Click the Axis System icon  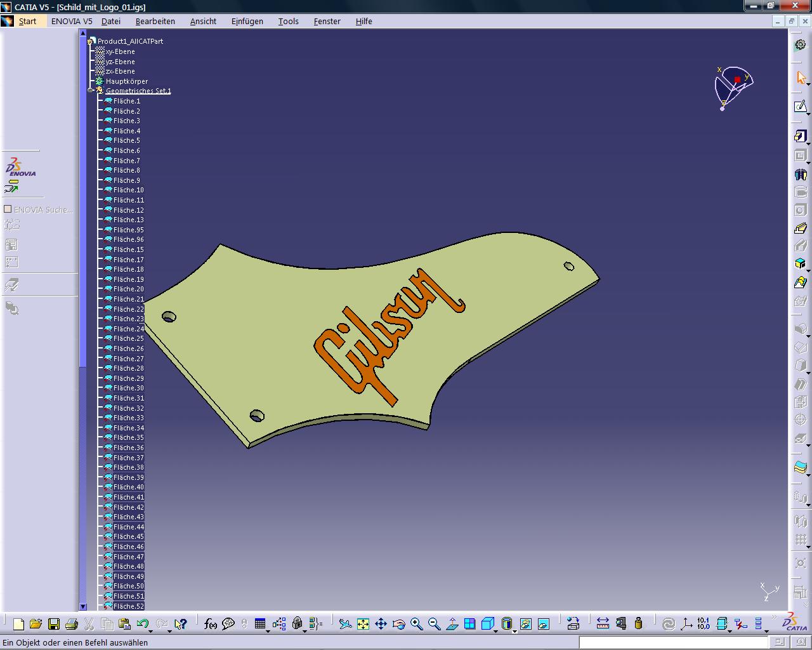(x=686, y=624)
